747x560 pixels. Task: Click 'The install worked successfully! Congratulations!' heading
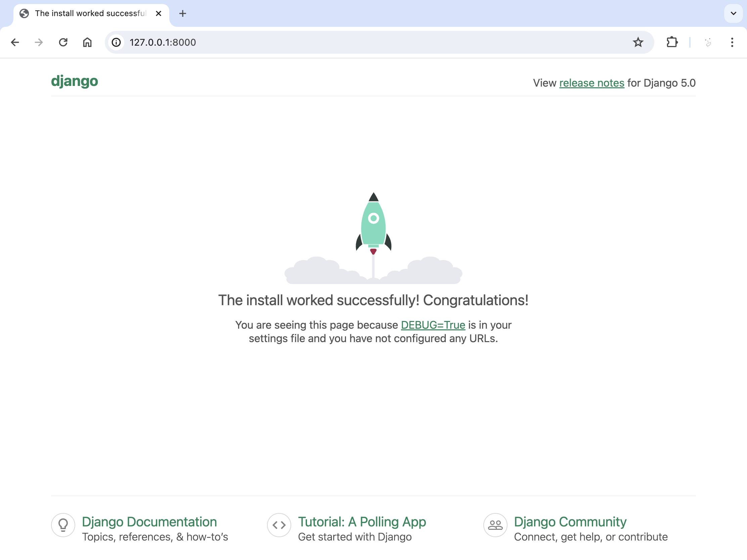373,300
